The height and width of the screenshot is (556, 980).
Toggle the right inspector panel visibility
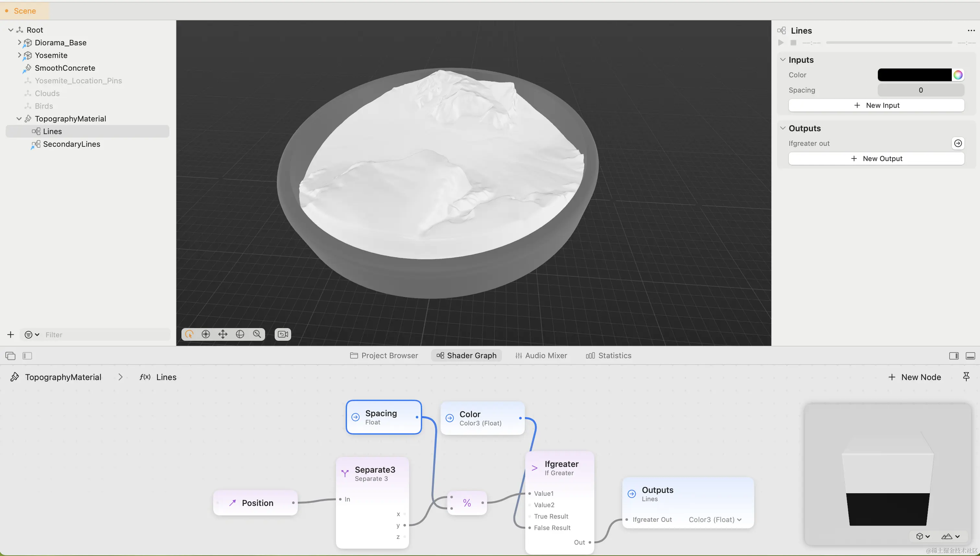tap(954, 356)
